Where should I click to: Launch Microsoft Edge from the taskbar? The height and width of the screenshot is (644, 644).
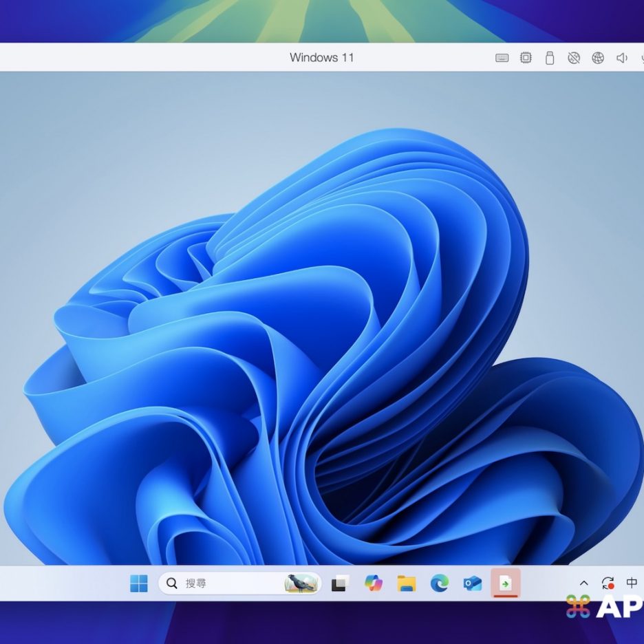(x=440, y=583)
